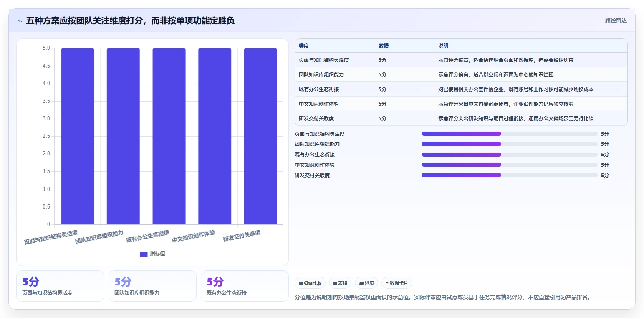Select the Chart.js chip

pos(310,283)
